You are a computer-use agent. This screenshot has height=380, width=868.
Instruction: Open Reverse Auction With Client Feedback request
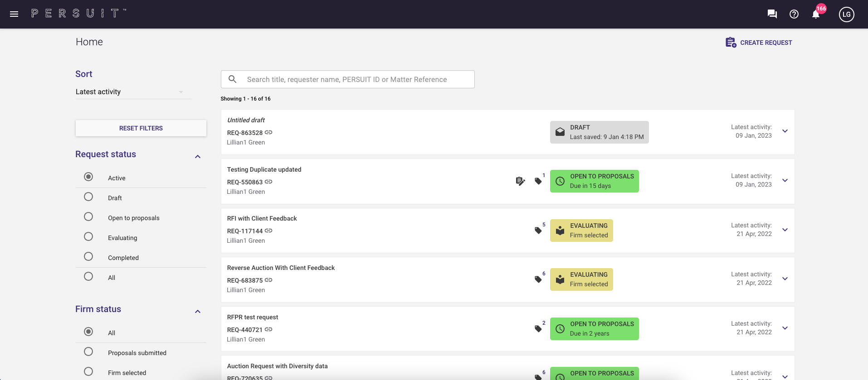pos(281,268)
